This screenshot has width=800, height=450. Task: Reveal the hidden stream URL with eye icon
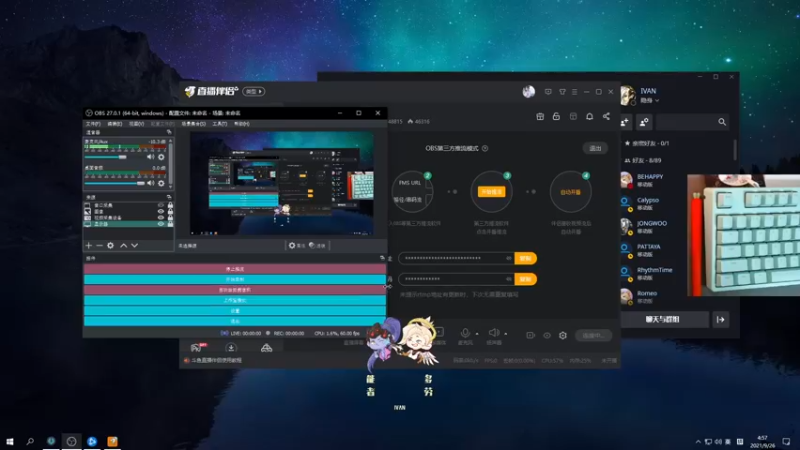pyautogui.click(x=508, y=258)
